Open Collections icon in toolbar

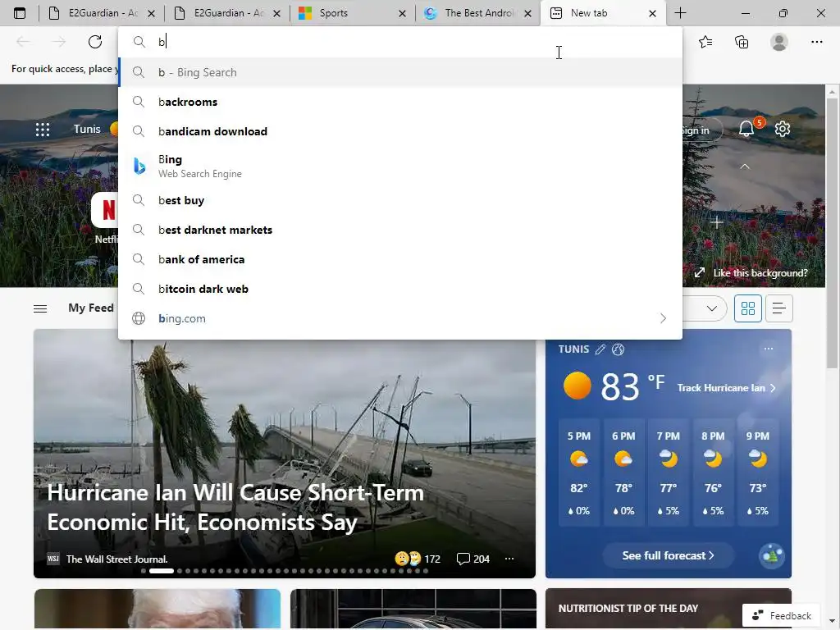(x=742, y=42)
